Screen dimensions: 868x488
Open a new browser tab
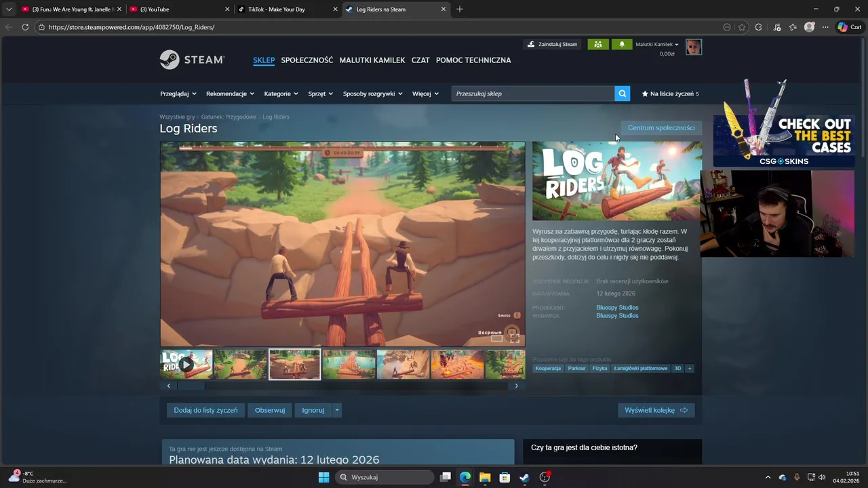460,9
